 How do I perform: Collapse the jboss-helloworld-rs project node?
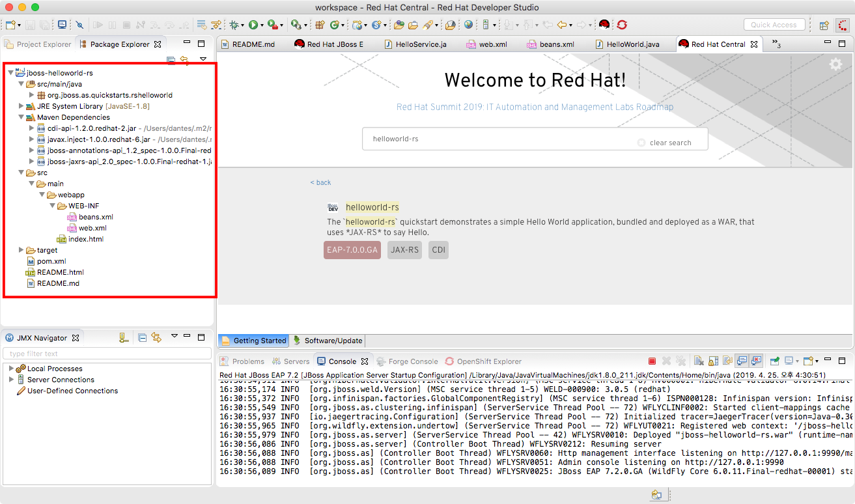10,73
